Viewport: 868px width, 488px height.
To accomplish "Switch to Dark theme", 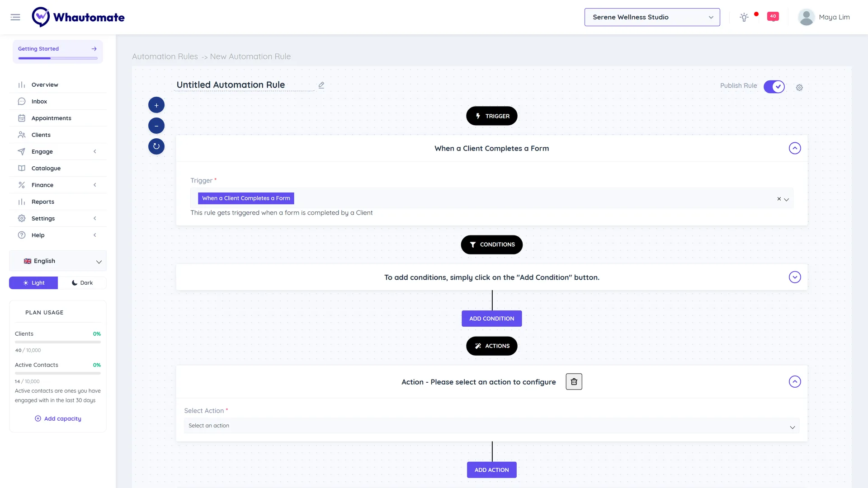I will pos(82,283).
